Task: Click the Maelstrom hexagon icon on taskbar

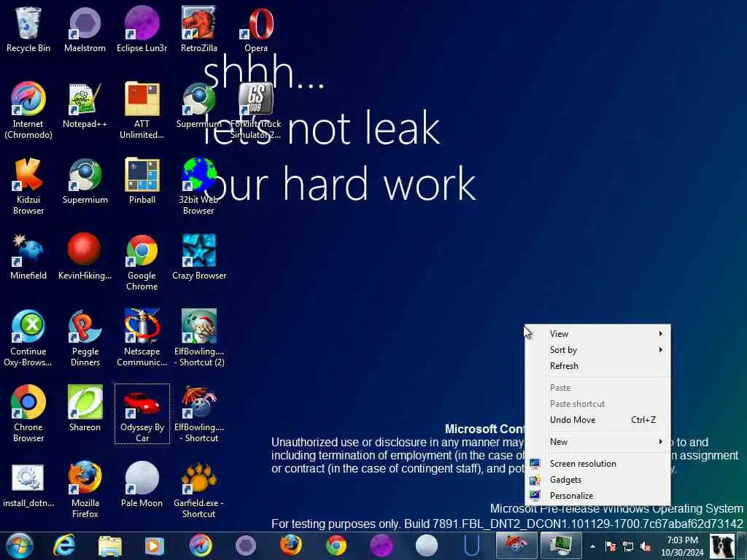Action: click(246, 545)
